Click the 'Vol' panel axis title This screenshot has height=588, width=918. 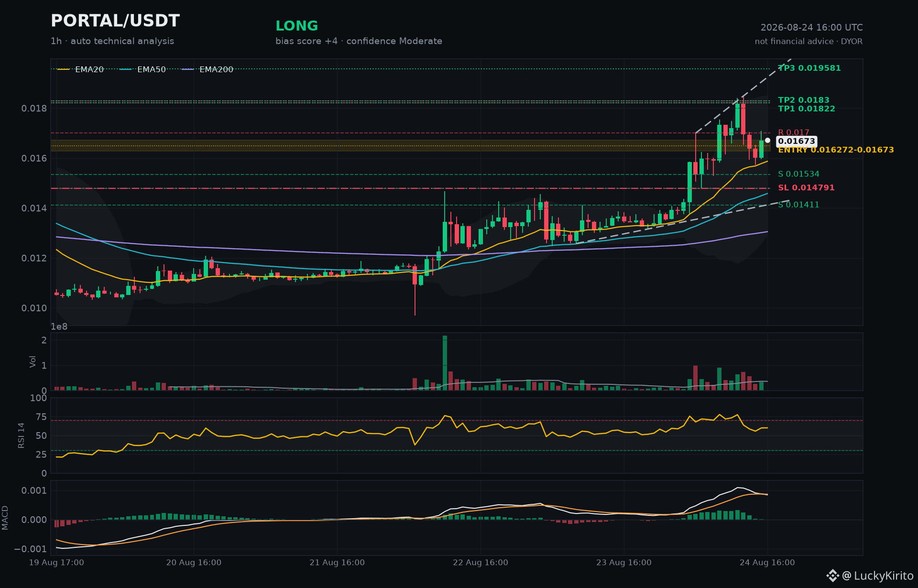click(33, 361)
